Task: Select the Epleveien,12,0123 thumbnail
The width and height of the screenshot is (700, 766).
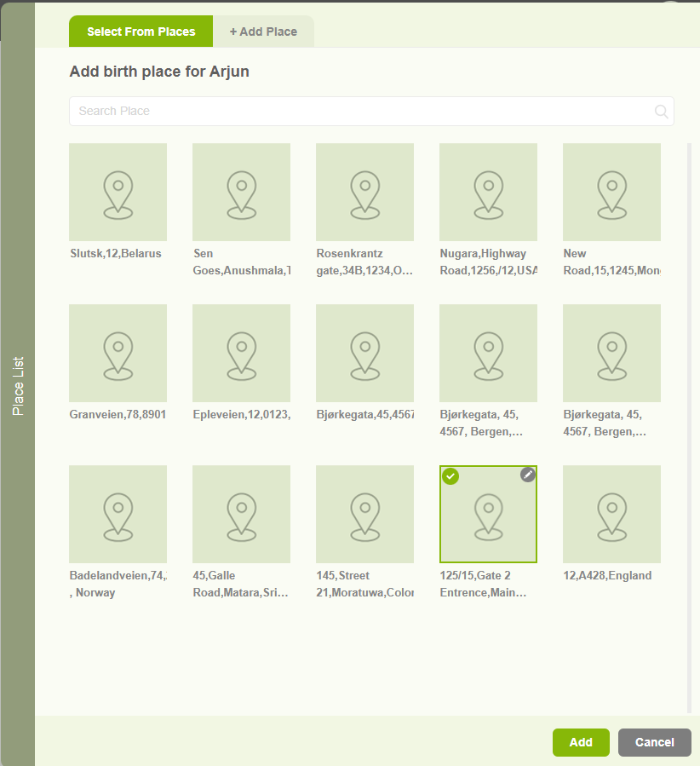Action: [x=241, y=354]
